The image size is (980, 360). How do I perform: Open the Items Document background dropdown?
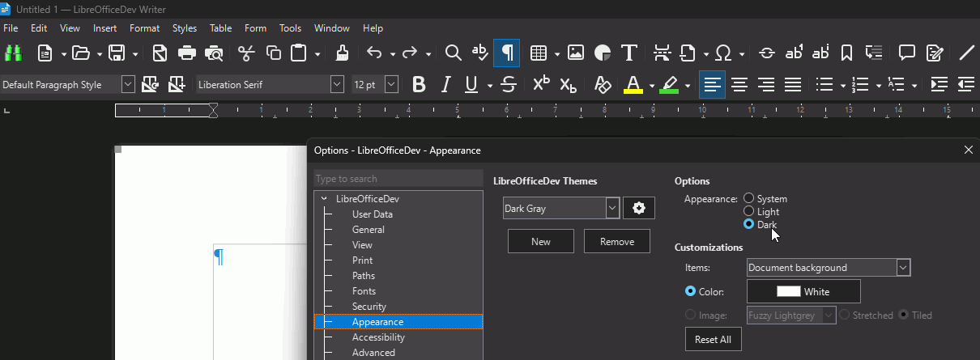pyautogui.click(x=903, y=267)
